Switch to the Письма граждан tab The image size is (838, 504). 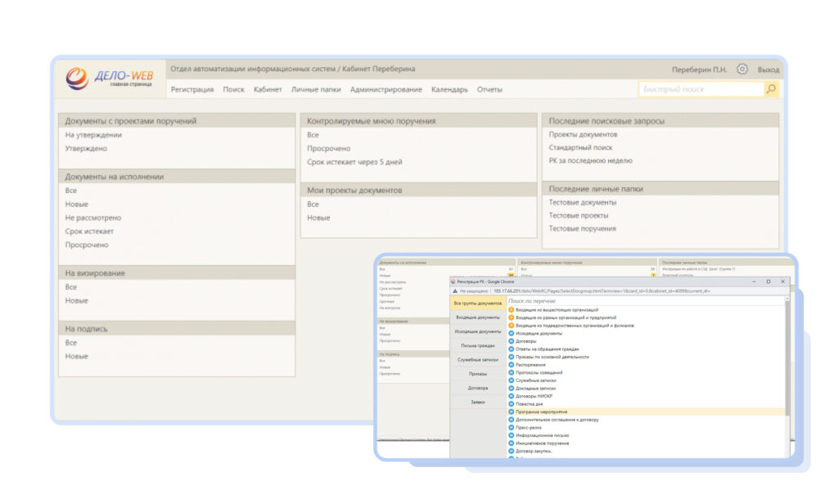pos(478,345)
